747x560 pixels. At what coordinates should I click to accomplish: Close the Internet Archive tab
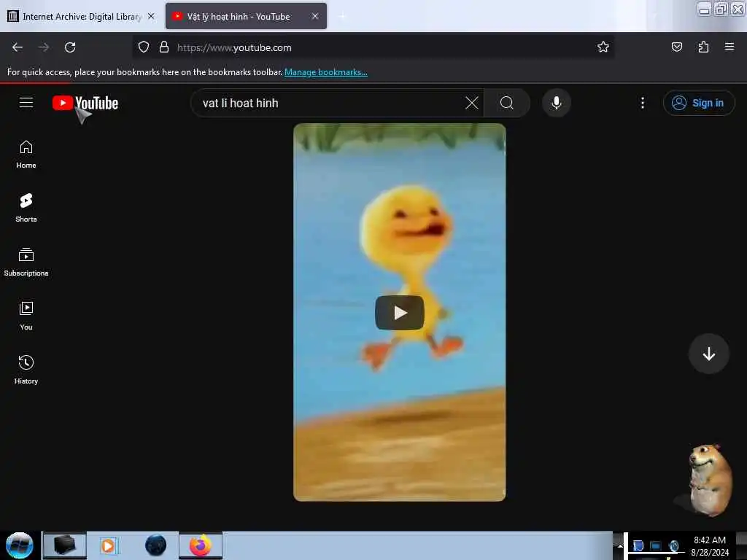point(151,16)
